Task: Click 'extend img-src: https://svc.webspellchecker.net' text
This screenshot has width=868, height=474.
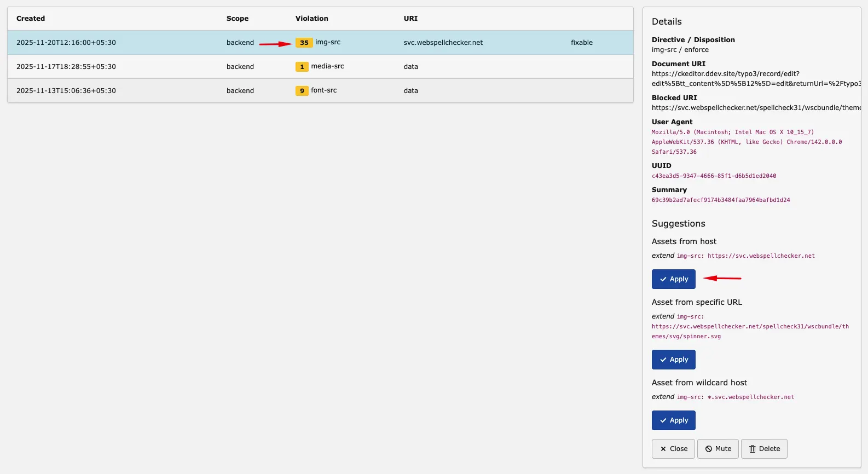Action: click(733, 256)
